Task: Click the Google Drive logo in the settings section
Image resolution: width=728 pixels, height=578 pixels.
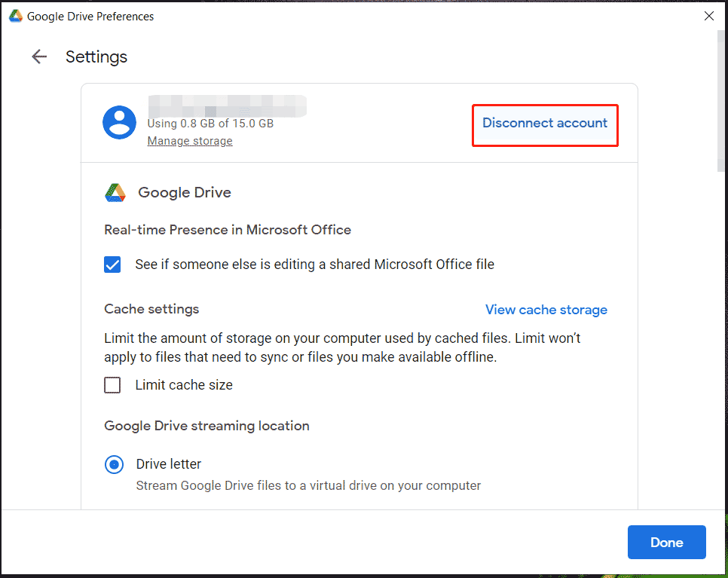Action: [115, 193]
